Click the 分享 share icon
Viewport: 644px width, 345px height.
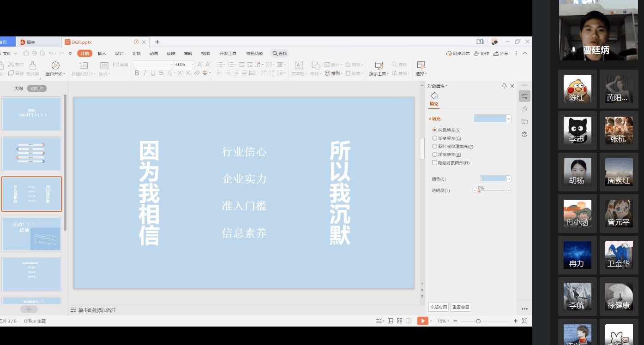tap(496, 54)
